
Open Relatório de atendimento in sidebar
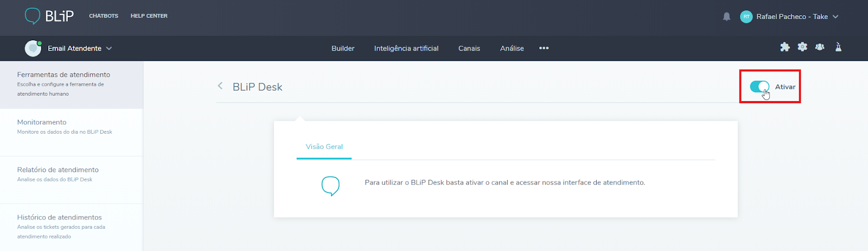(72, 180)
